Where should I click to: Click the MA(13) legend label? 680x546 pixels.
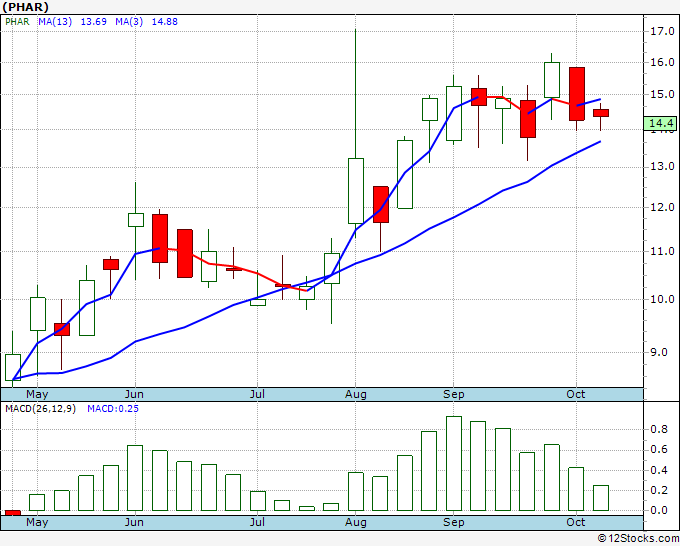click(x=55, y=22)
